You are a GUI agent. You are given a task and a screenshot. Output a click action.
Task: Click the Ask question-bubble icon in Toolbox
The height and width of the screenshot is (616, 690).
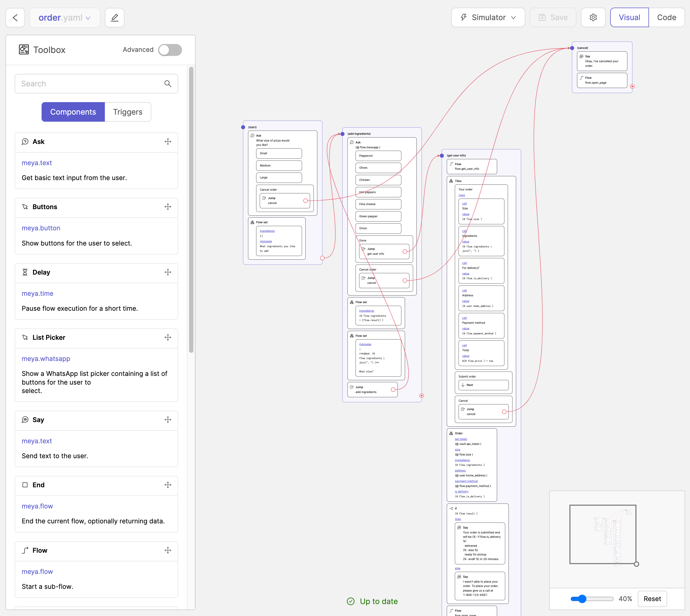[25, 142]
